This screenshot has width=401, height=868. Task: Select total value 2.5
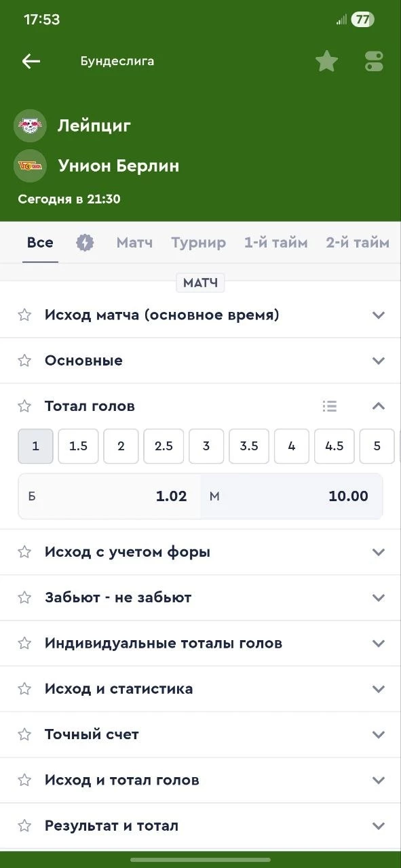point(164,446)
